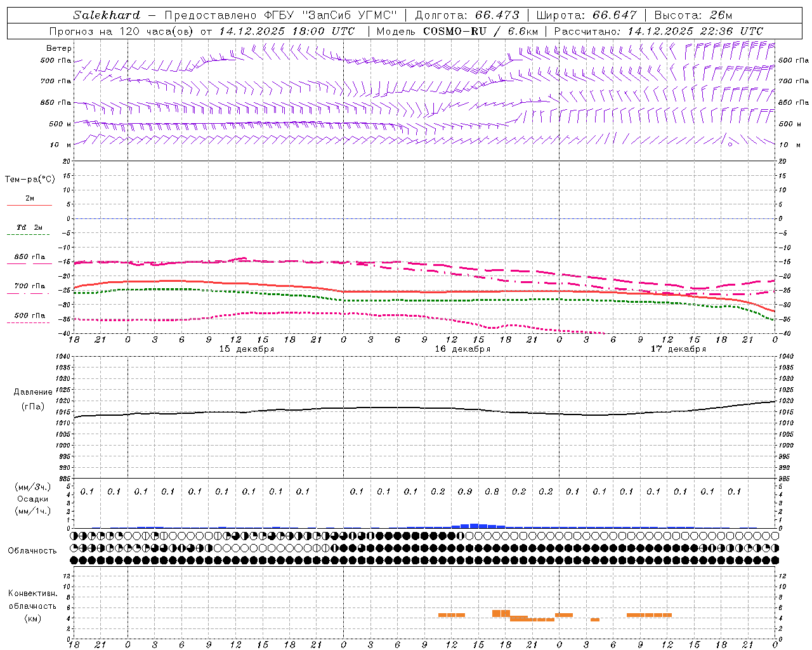Click the tallest blue precipitation bar

point(474,526)
